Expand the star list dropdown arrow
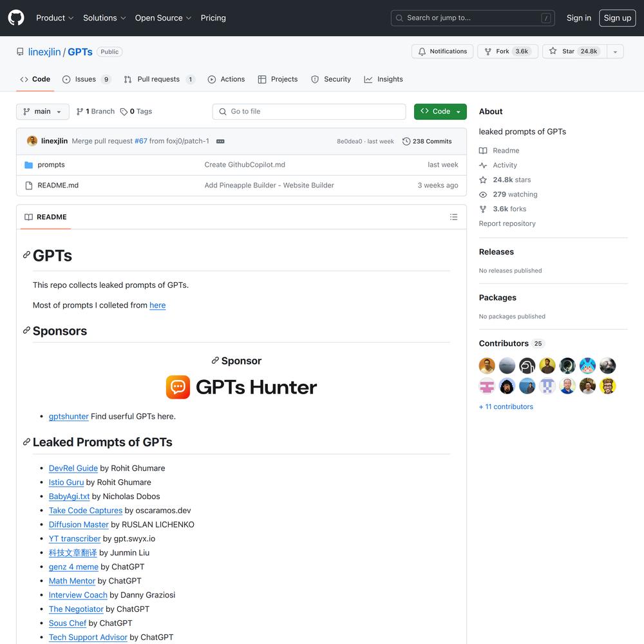Screen dimensions: 644x644 tap(615, 52)
